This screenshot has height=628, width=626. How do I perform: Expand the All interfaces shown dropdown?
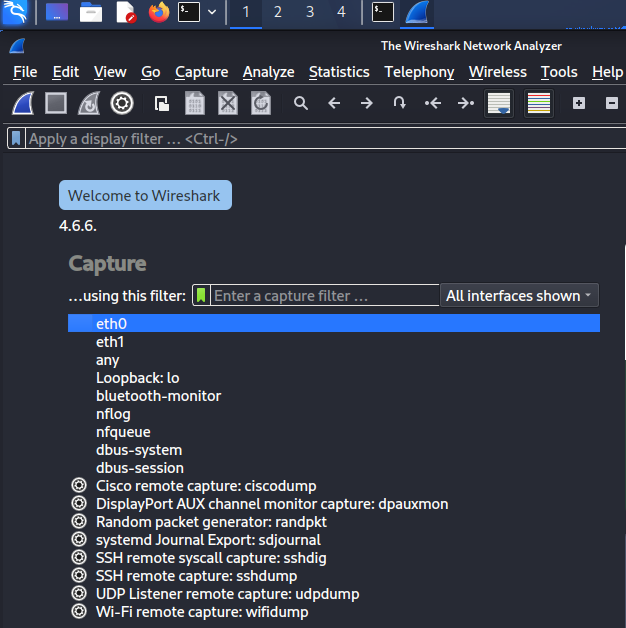pos(519,296)
